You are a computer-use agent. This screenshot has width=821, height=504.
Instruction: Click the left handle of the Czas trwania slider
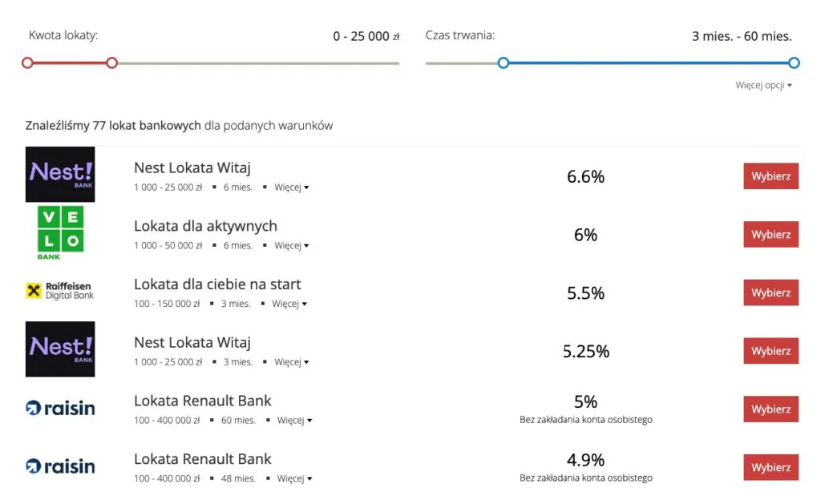coord(504,62)
